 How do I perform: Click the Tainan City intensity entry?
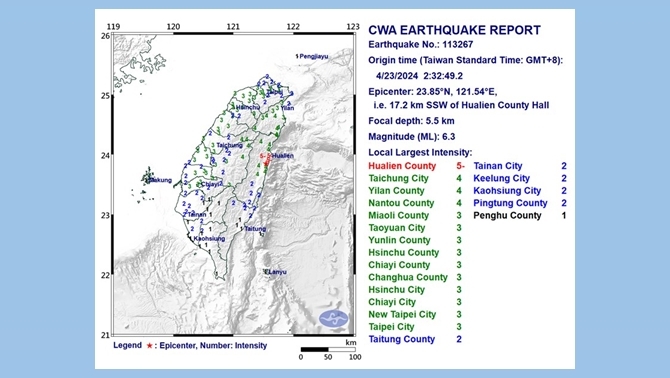click(520, 166)
